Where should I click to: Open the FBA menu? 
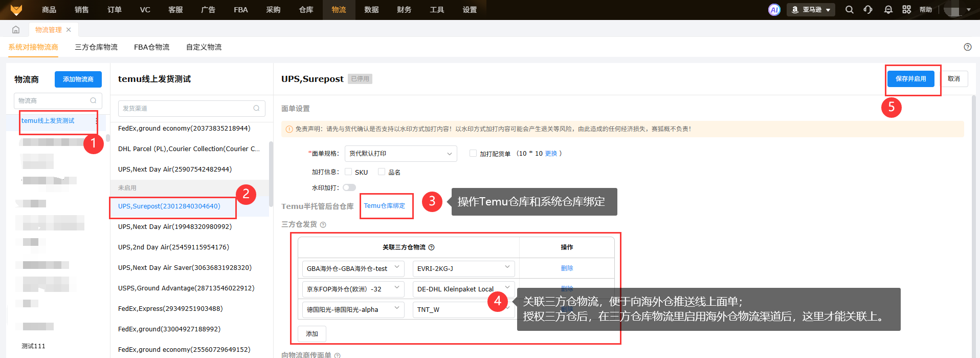pyautogui.click(x=241, y=10)
